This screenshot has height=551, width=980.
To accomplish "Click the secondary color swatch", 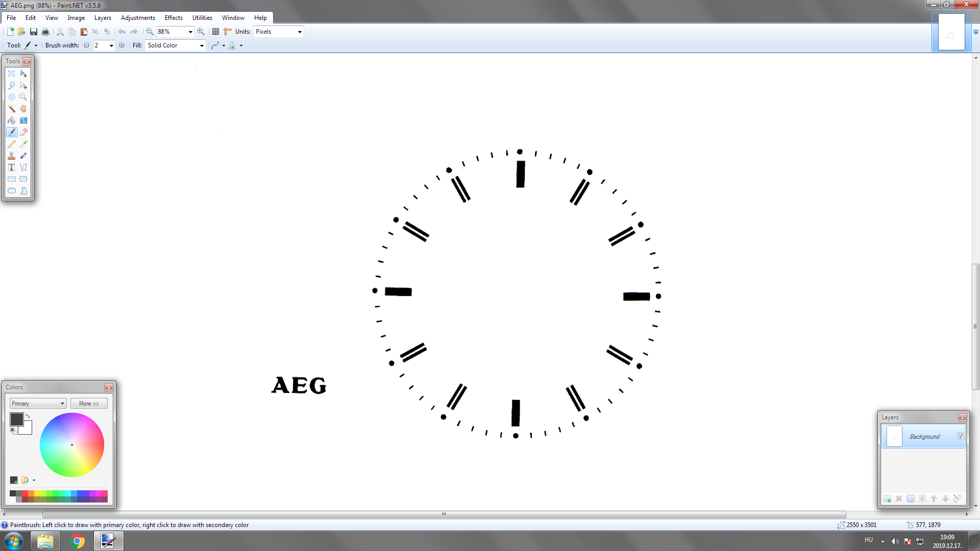I will tap(27, 430).
